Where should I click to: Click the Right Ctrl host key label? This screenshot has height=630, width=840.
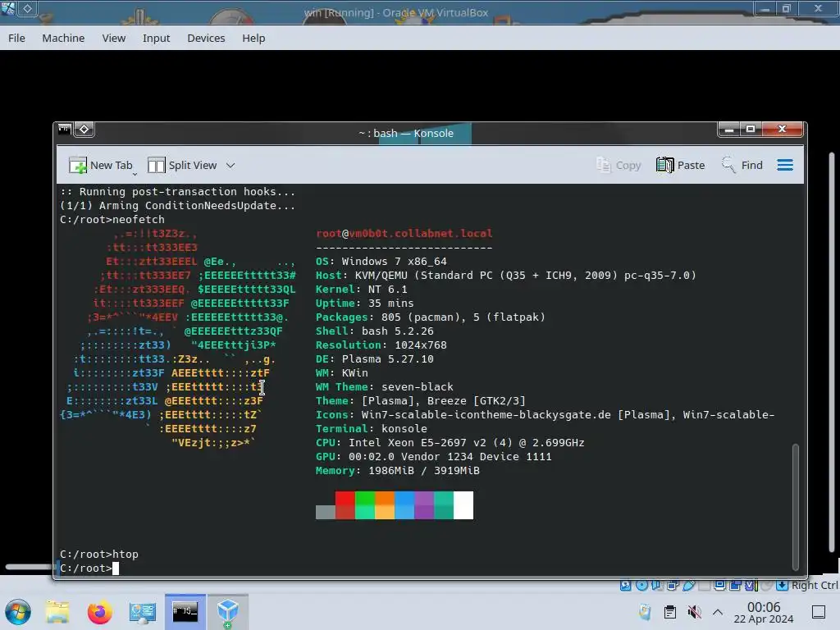tap(815, 585)
